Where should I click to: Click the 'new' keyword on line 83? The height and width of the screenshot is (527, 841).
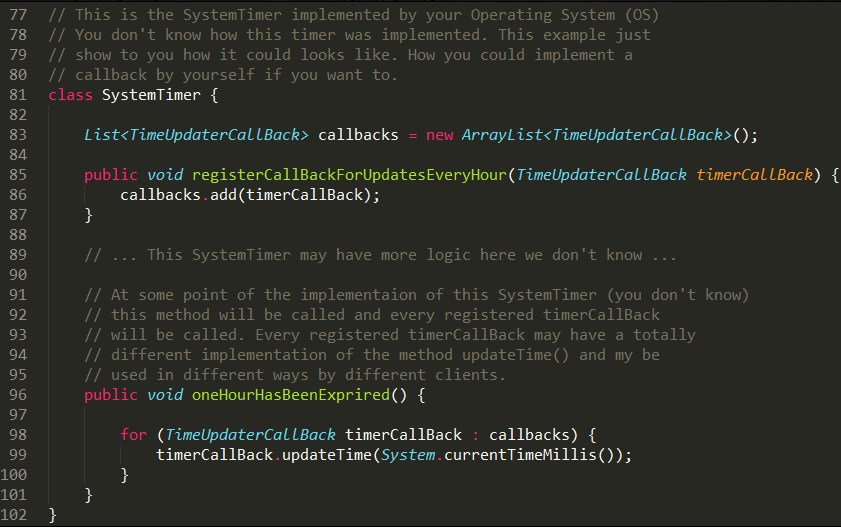pyautogui.click(x=440, y=135)
